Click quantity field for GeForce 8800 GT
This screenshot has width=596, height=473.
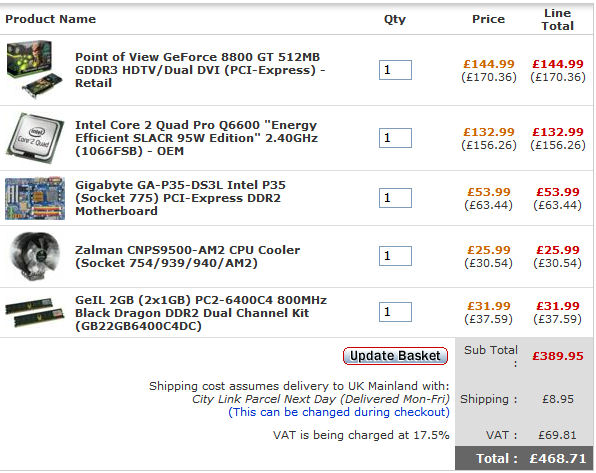(x=395, y=70)
